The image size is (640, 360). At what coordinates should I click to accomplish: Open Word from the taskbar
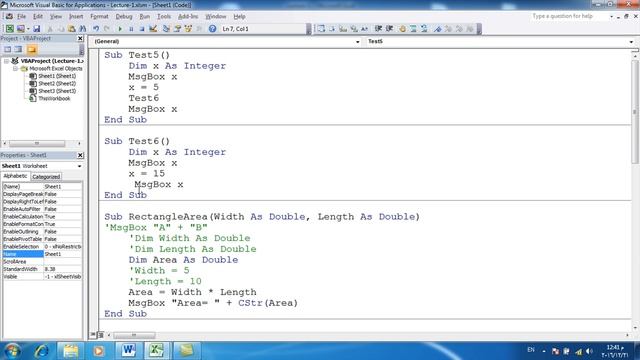coord(128,350)
